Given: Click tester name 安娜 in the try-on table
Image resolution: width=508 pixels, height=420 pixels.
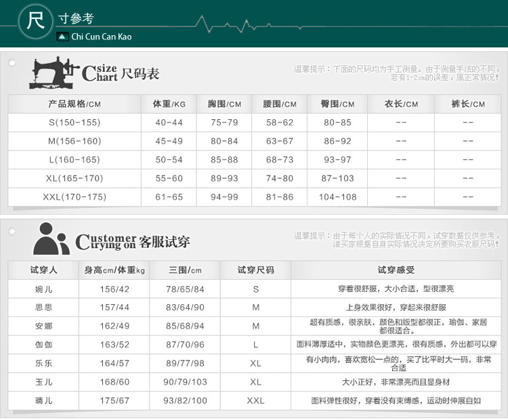Looking at the screenshot, I should tap(43, 326).
